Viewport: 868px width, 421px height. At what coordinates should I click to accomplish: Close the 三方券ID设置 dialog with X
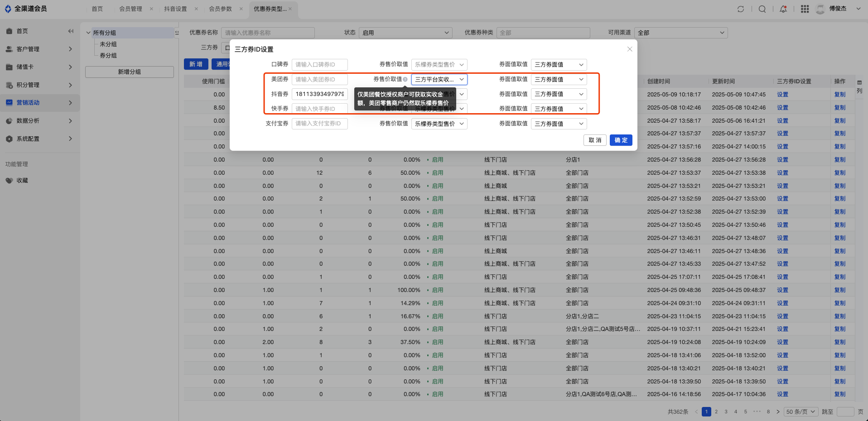pos(630,49)
